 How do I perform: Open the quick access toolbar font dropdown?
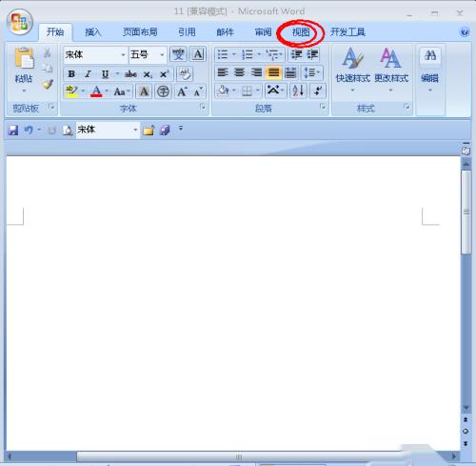[135, 130]
